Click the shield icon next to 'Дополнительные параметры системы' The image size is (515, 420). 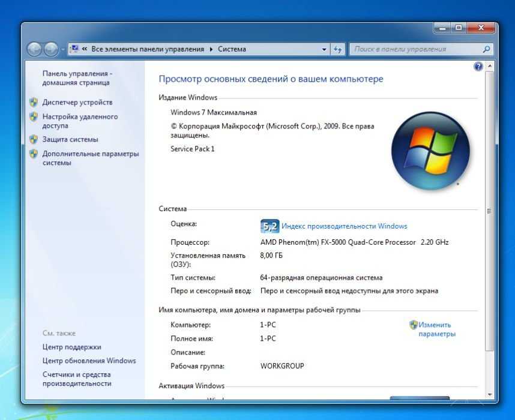[x=34, y=154]
